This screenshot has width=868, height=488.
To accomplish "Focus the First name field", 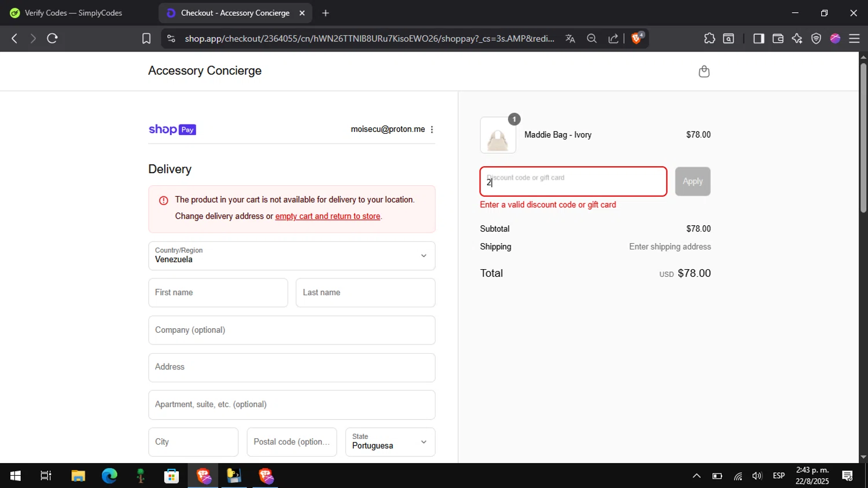I will click(218, 292).
